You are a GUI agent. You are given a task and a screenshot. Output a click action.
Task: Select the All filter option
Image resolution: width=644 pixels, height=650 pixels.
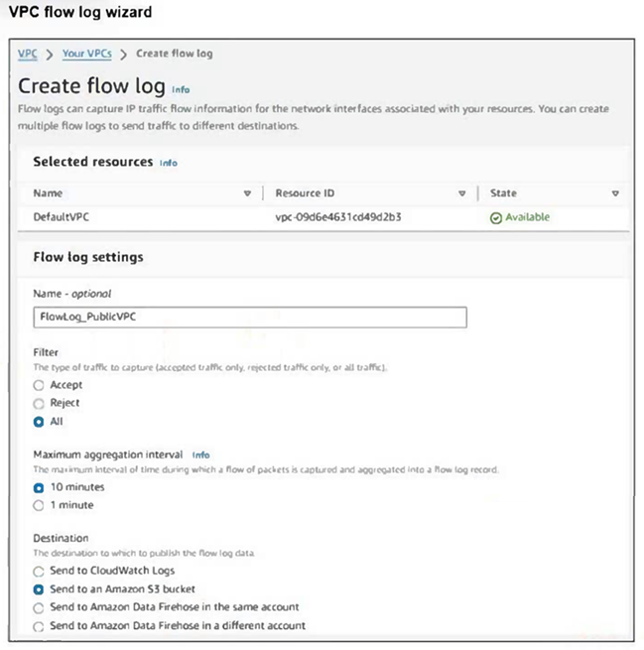39,422
